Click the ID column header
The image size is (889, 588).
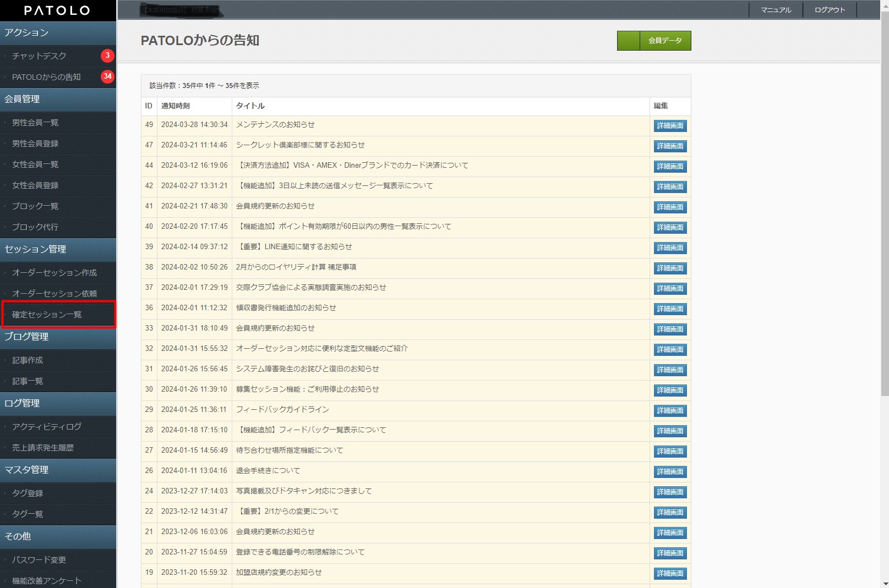pos(149,106)
